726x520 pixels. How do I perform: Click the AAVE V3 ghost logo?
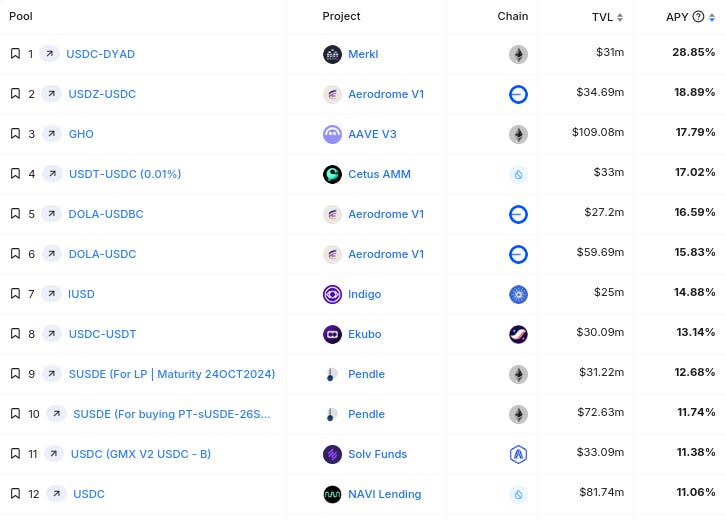(332, 134)
